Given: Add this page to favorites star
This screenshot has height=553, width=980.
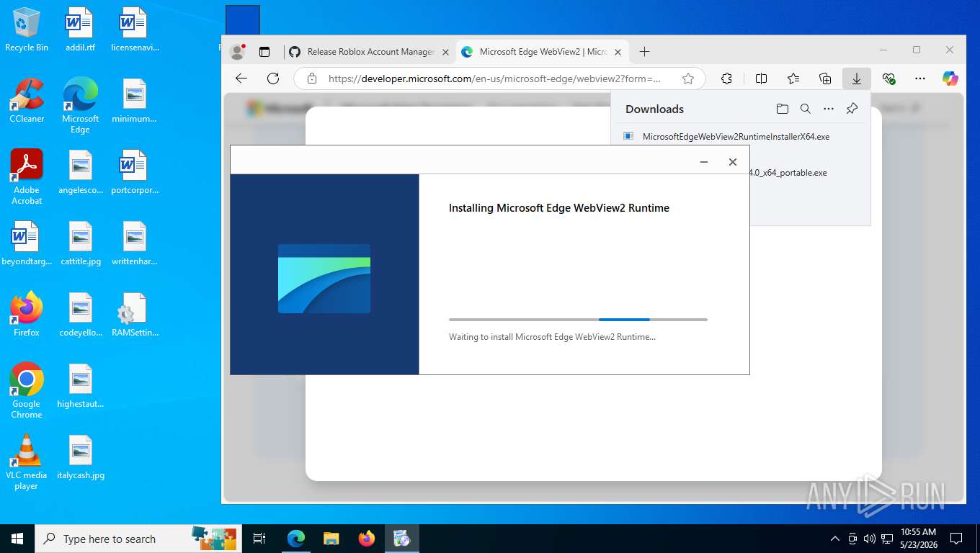Looking at the screenshot, I should pyautogui.click(x=688, y=78).
